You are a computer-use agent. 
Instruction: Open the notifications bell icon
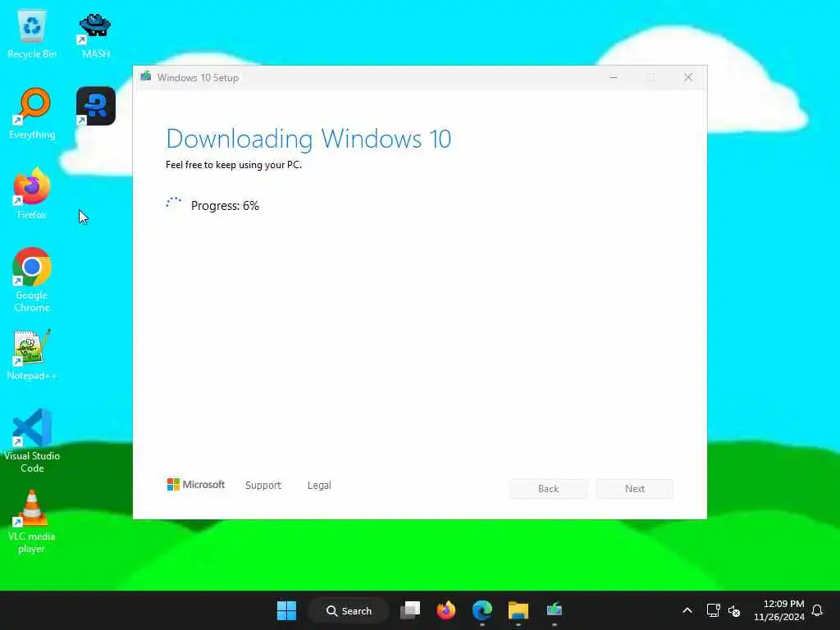click(817, 610)
